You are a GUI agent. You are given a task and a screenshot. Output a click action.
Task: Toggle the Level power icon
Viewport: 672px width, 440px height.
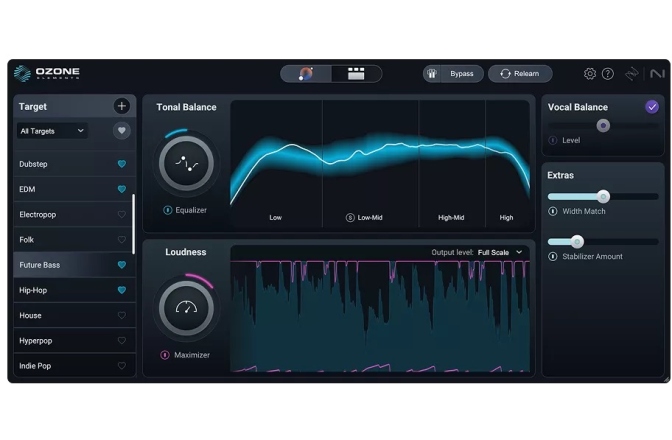pos(553,140)
